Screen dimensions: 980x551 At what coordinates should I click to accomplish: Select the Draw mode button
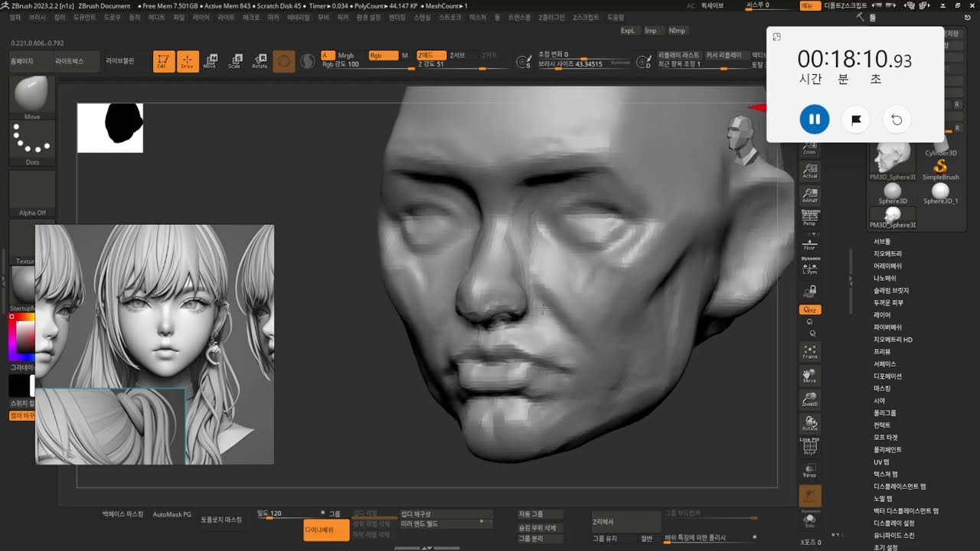[188, 62]
